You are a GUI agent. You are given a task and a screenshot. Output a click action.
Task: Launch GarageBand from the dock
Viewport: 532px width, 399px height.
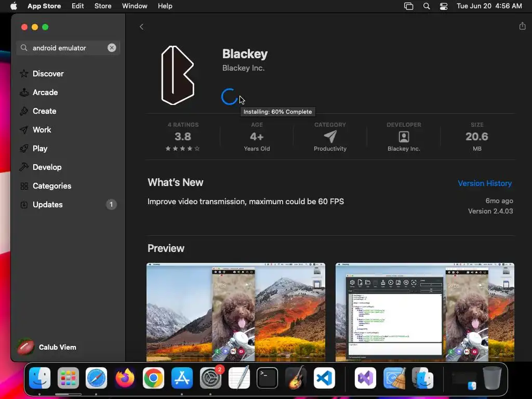click(296, 378)
